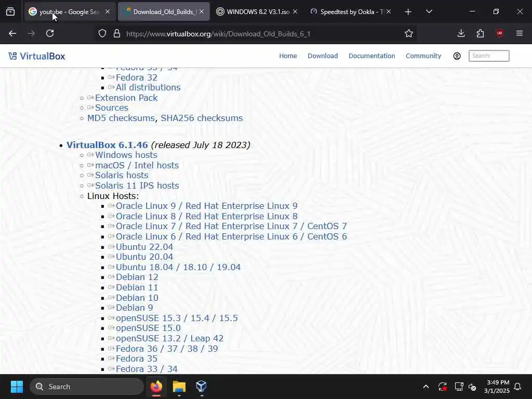The image size is (532, 399).
Task: Switch to the WINDOWS 8.2 V3.1.iso tab
Action: point(257,11)
